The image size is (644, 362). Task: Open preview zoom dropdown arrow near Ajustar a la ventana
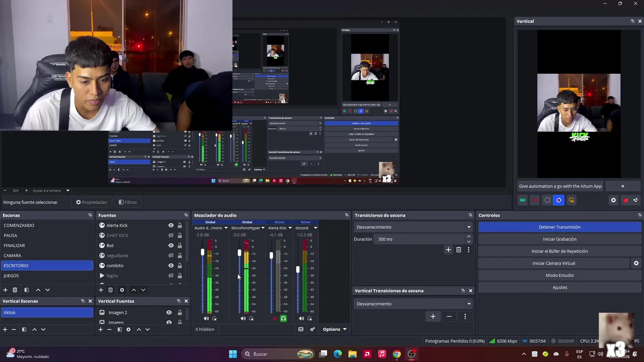(x=67, y=191)
